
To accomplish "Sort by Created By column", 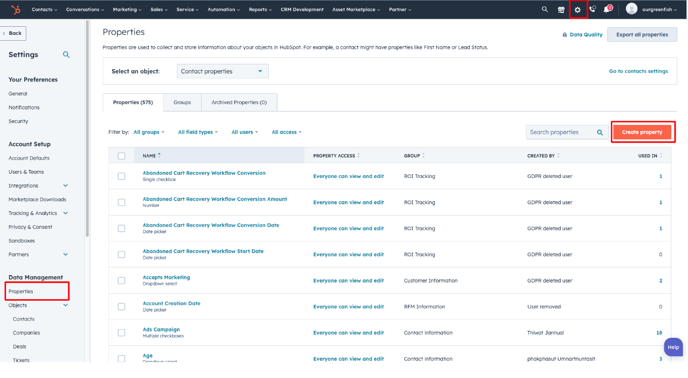I will (x=558, y=155).
